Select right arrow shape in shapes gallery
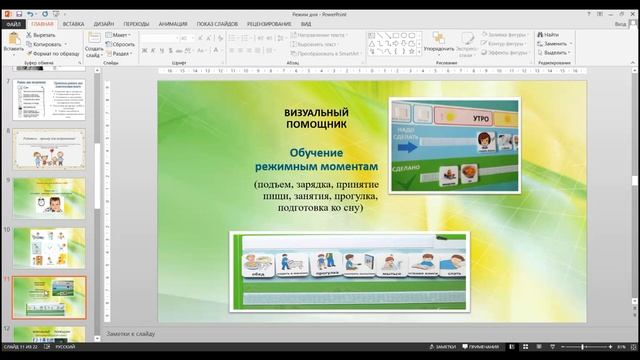 coord(396,44)
